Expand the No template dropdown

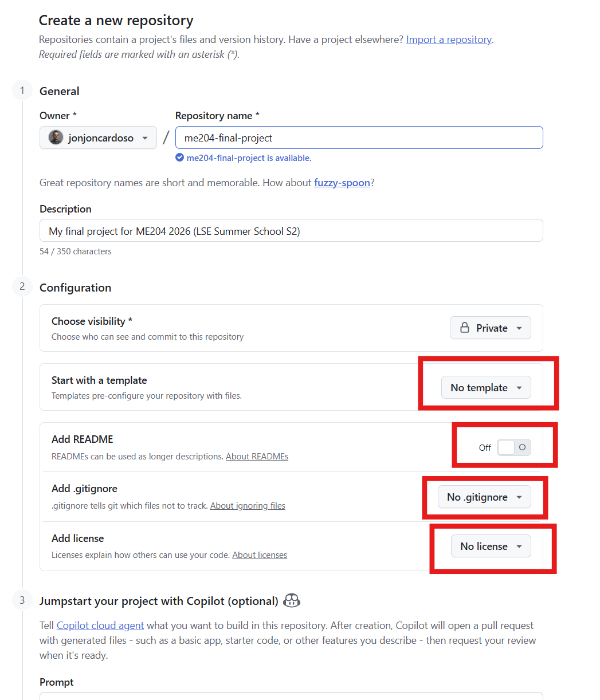click(x=486, y=387)
